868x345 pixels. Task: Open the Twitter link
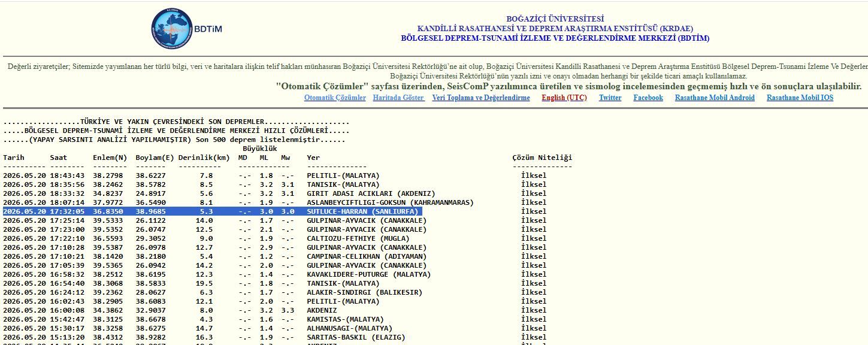point(610,98)
